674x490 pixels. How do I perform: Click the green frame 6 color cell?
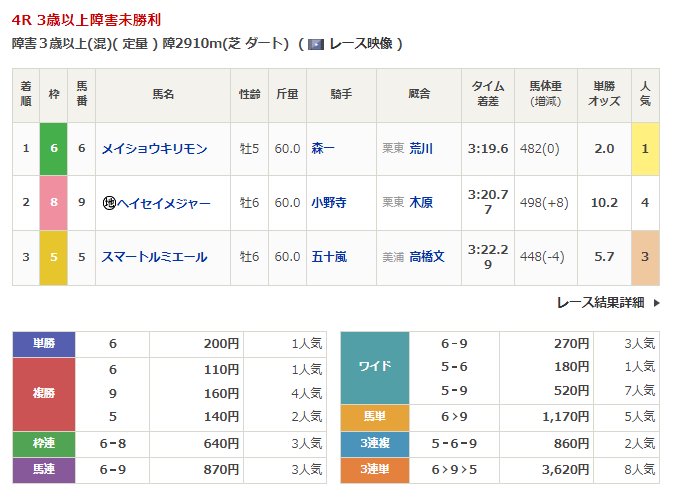[53, 149]
